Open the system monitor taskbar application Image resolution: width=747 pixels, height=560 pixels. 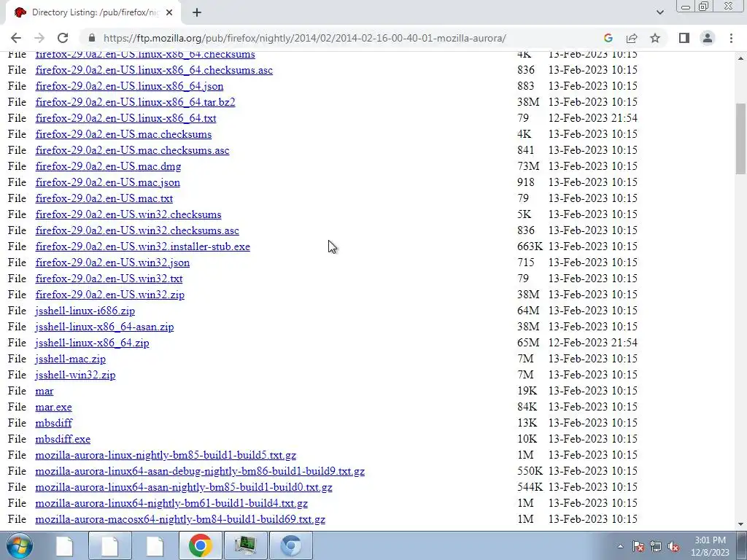click(x=246, y=545)
